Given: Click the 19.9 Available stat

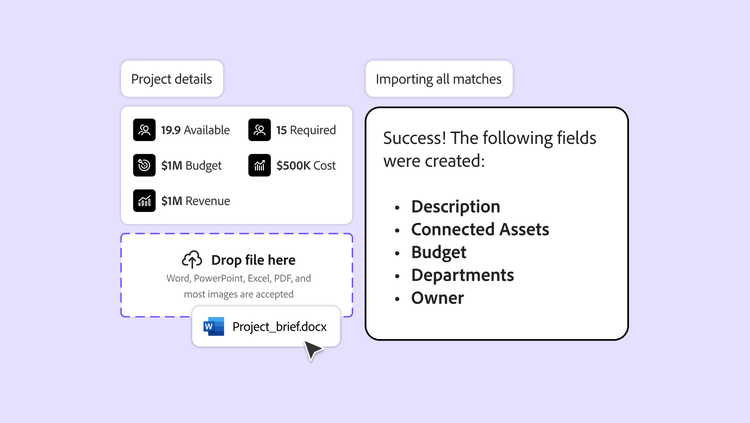Looking at the screenshot, I should point(195,130).
